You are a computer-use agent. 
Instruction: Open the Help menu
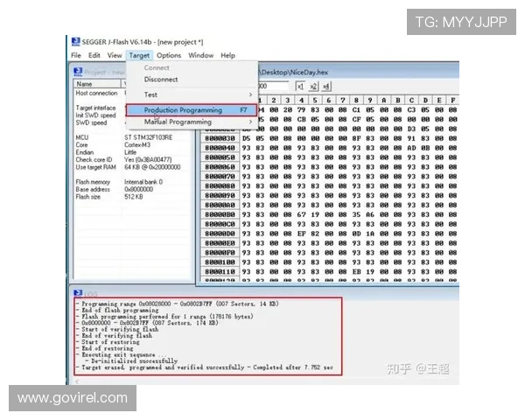click(x=227, y=55)
